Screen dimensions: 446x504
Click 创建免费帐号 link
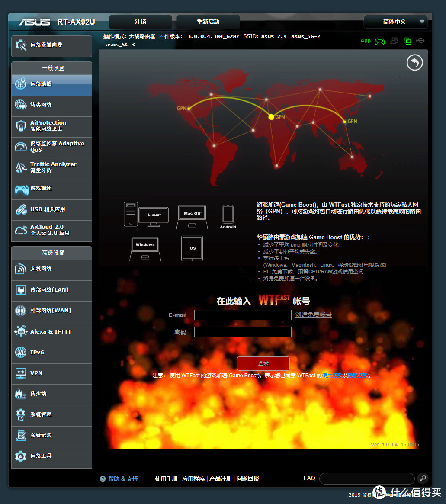click(313, 315)
